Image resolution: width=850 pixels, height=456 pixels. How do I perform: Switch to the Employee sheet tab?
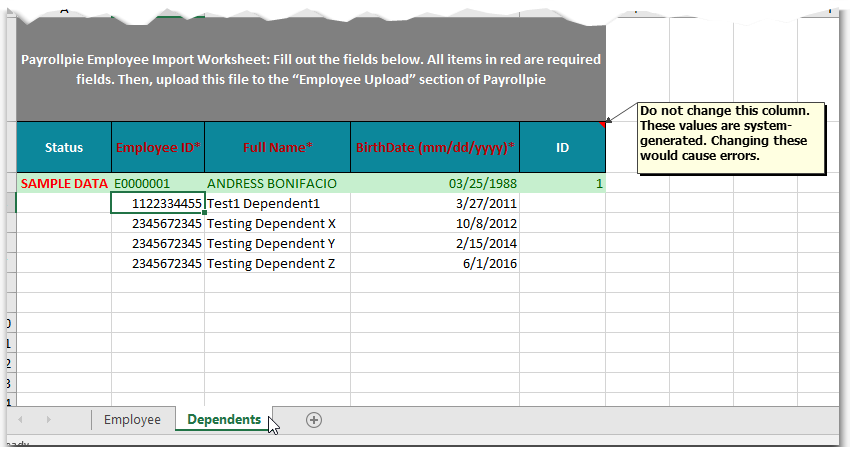click(x=132, y=420)
